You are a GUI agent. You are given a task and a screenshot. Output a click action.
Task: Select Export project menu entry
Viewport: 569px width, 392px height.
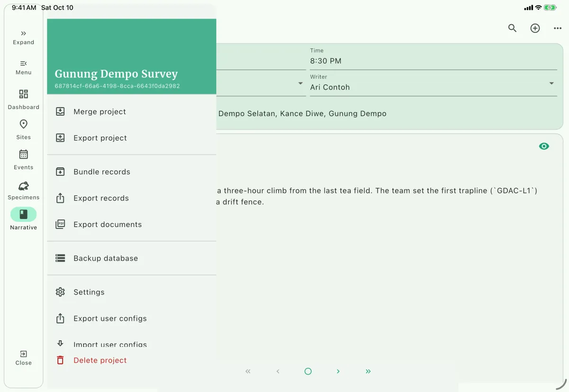click(132, 138)
